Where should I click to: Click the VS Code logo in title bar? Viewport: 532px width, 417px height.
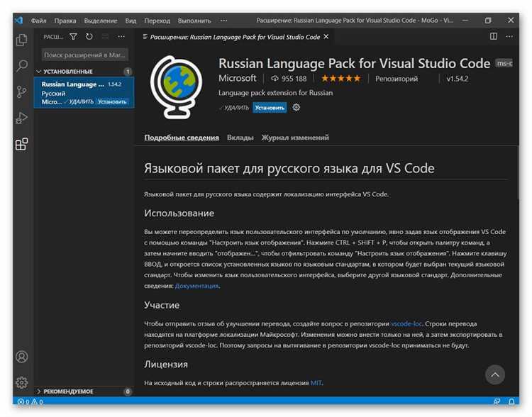coord(19,21)
